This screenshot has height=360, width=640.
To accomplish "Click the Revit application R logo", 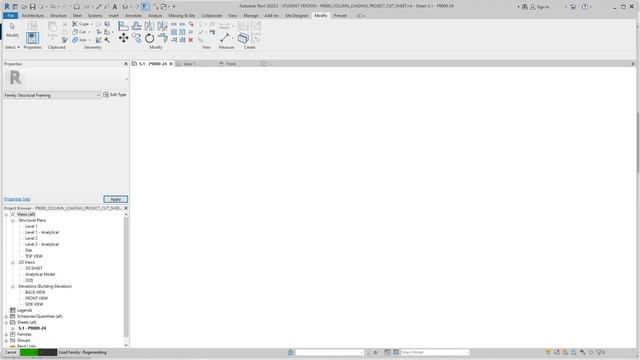I will click(x=7, y=7).
